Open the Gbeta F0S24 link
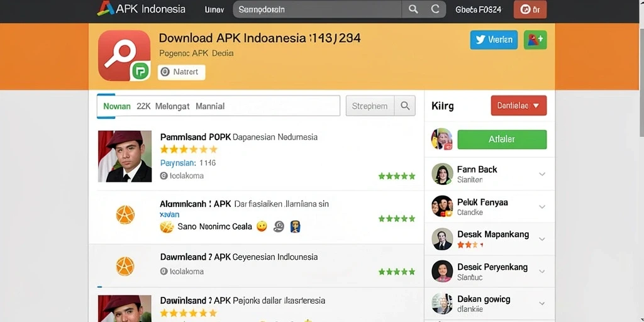Image resolution: width=644 pixels, height=322 pixels. pyautogui.click(x=479, y=9)
